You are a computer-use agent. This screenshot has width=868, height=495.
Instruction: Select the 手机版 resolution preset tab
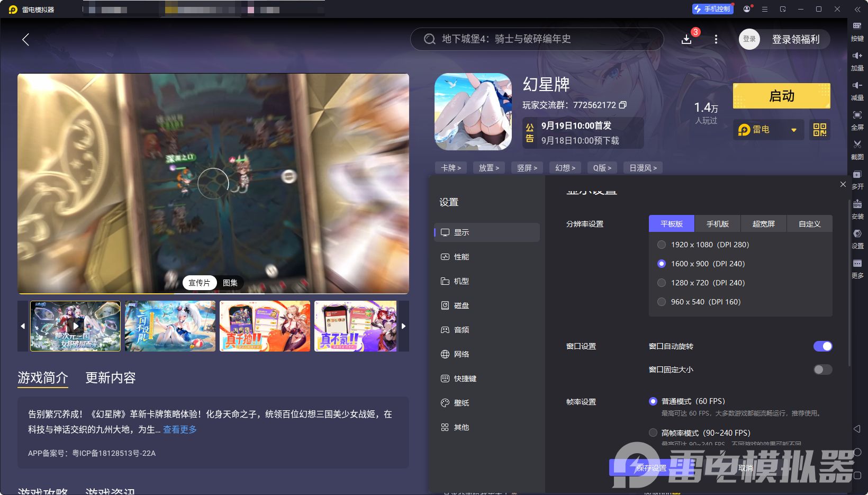click(717, 223)
